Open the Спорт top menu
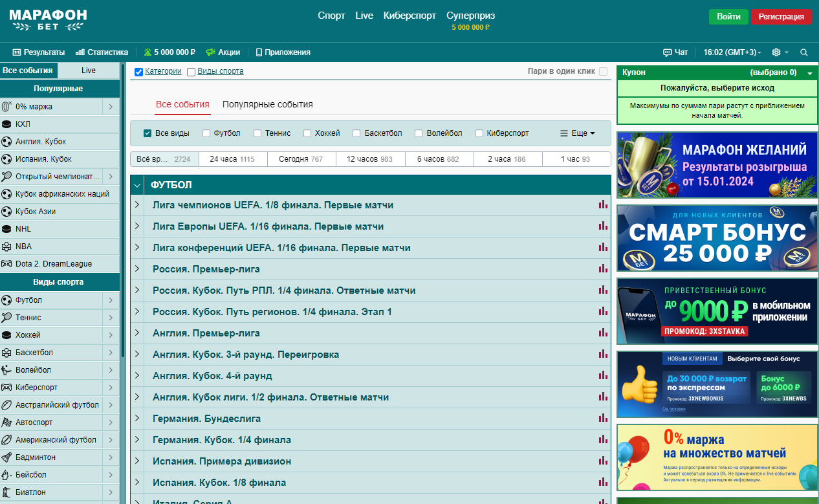 click(331, 16)
